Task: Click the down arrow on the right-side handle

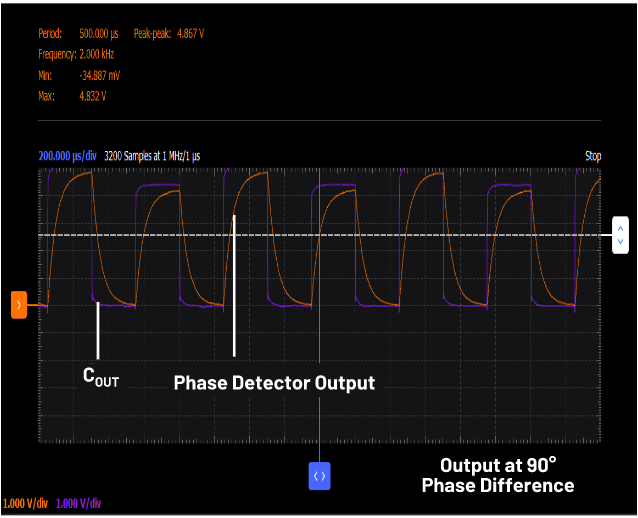Action: (x=620, y=242)
